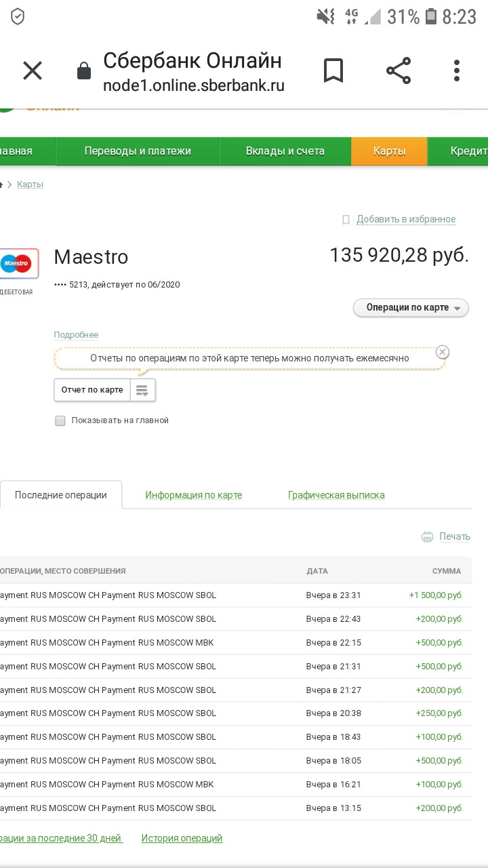This screenshot has height=868, width=488.
Task: Select operation at Вчера в 13:15
Action: point(235,808)
